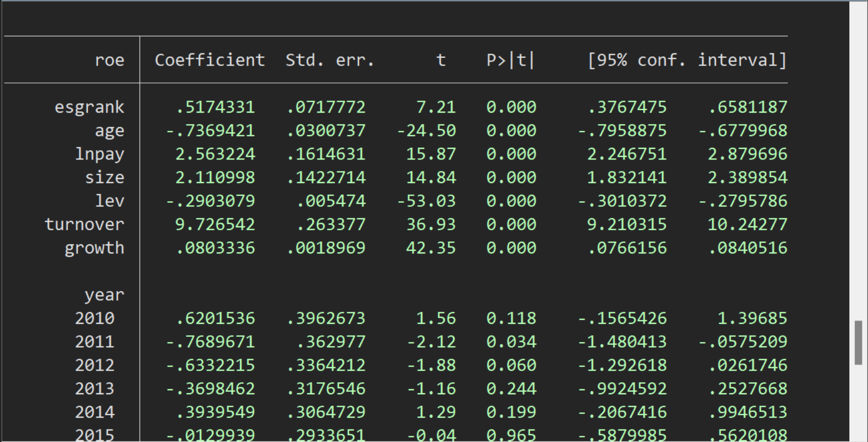Viewport: 868px width, 442px height.
Task: Click the turnover upper bound 10.24277
Action: 747,224
